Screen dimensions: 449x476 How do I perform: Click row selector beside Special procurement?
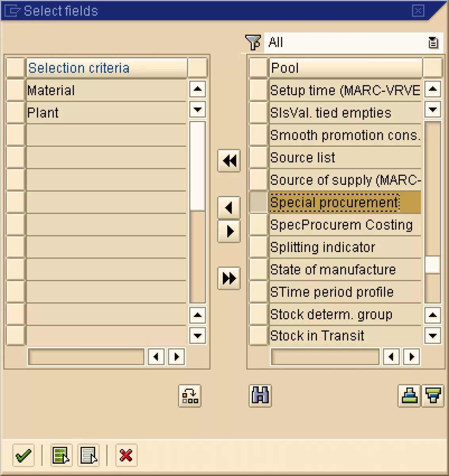259,202
